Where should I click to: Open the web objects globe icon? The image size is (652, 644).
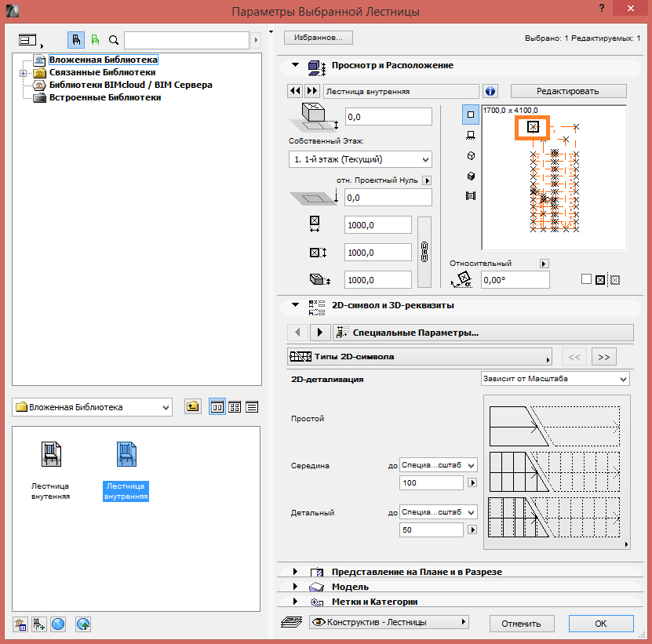[x=58, y=624]
